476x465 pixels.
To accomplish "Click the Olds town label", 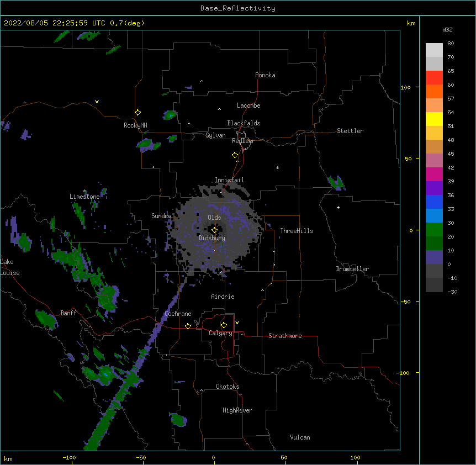I will pos(214,218).
